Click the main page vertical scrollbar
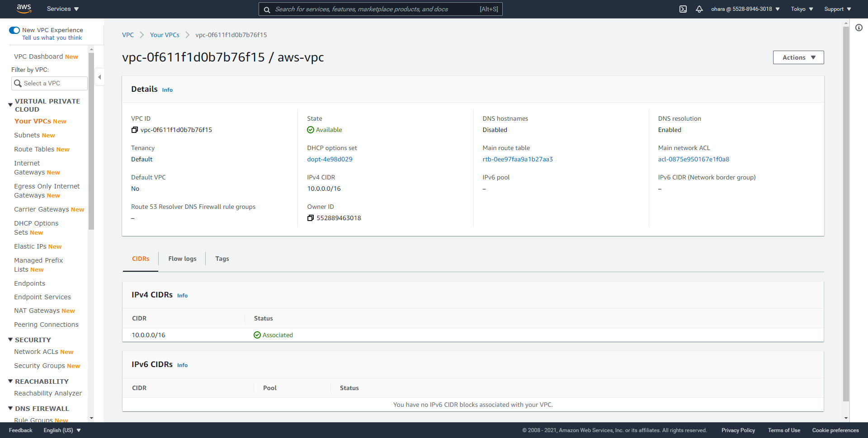868x438 pixels. tap(846, 214)
